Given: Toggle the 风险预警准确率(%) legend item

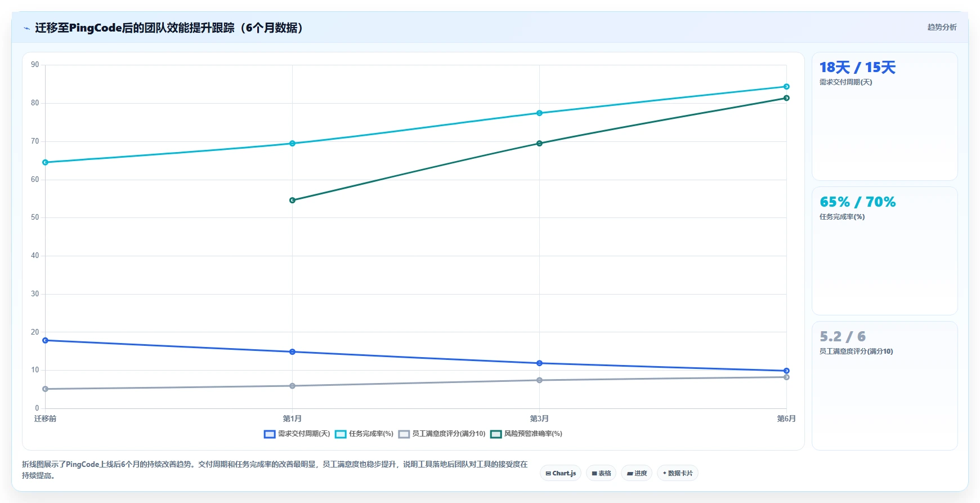Looking at the screenshot, I should 526,434.
